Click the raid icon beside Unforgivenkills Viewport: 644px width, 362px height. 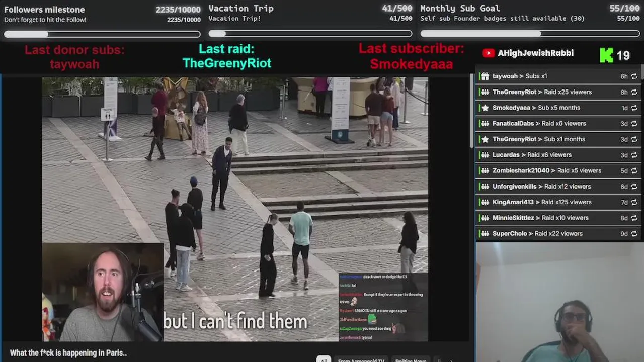pos(485,187)
